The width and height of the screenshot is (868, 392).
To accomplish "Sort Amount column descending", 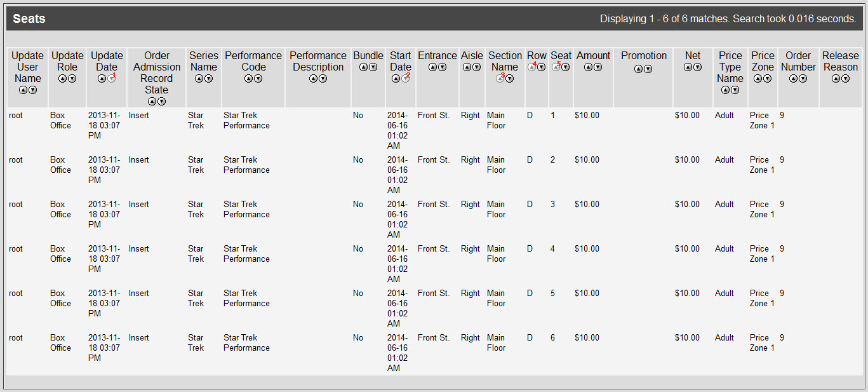I will tap(598, 67).
